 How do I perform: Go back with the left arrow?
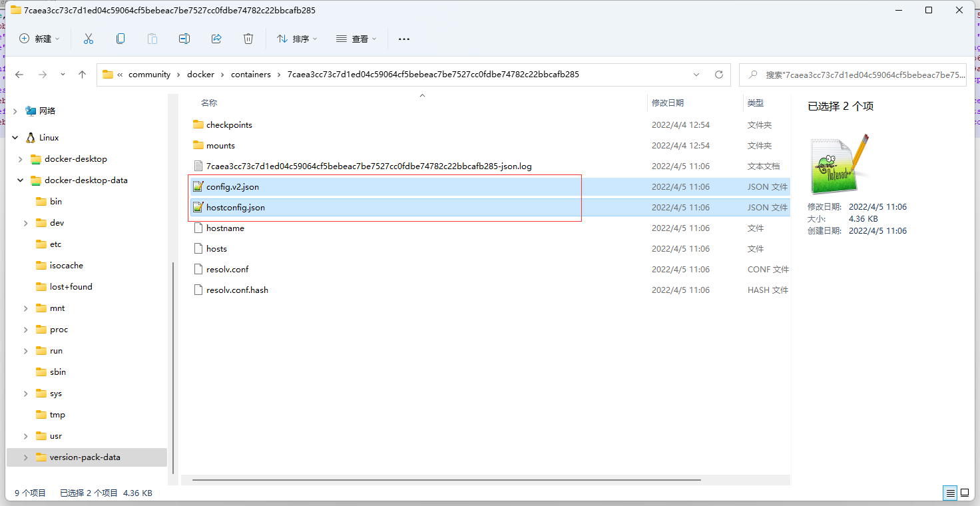pos(19,75)
